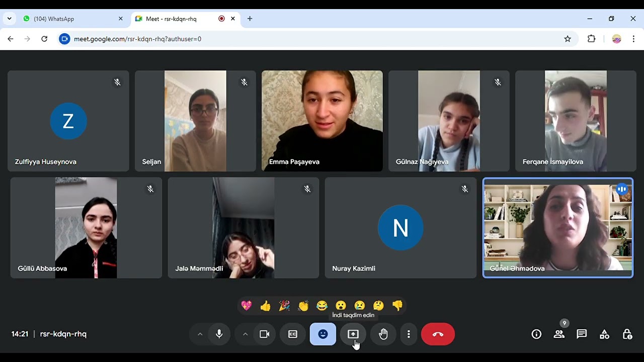The image size is (644, 362).
Task: Toggle the microphone on or off
Action: 219,334
